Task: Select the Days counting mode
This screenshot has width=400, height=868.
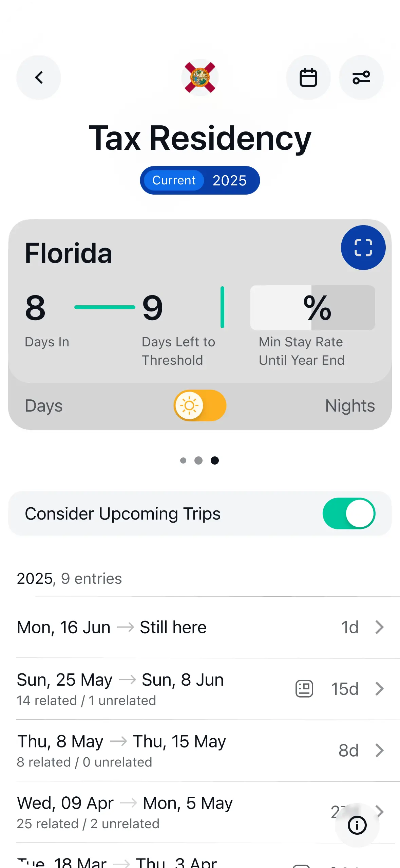Action: (44, 405)
